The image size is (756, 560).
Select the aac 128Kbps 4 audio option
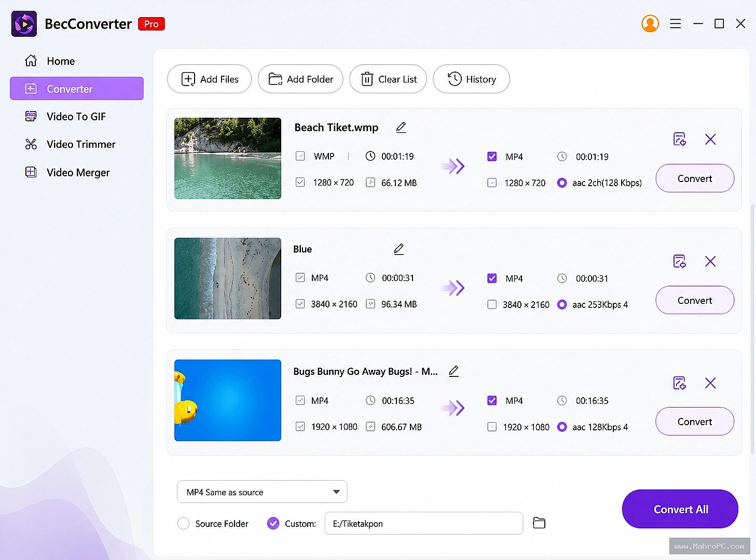click(x=562, y=427)
